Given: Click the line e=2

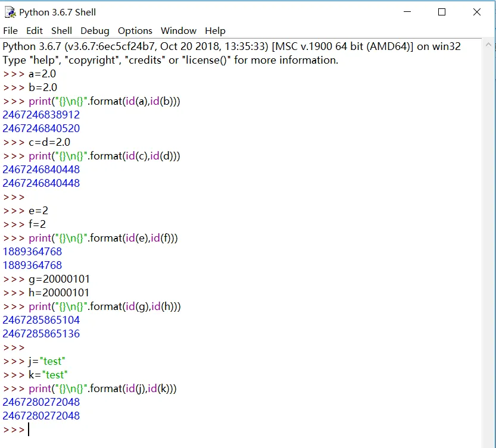Looking at the screenshot, I should (38, 211).
